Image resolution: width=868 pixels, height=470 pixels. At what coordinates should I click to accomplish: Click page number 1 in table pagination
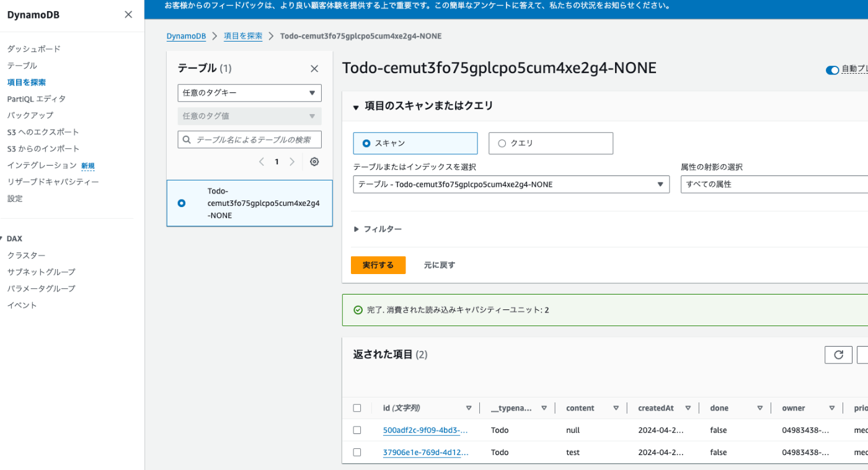(x=277, y=162)
